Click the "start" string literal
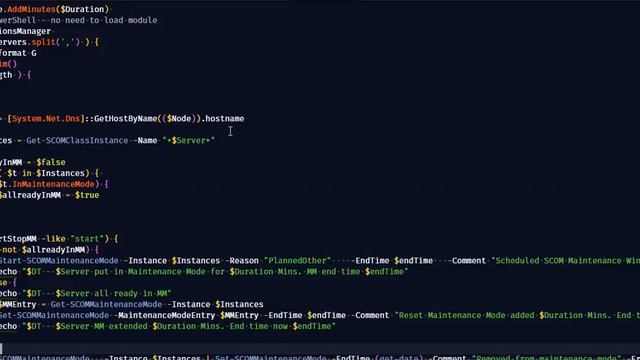The image size is (640, 360). (x=87, y=239)
